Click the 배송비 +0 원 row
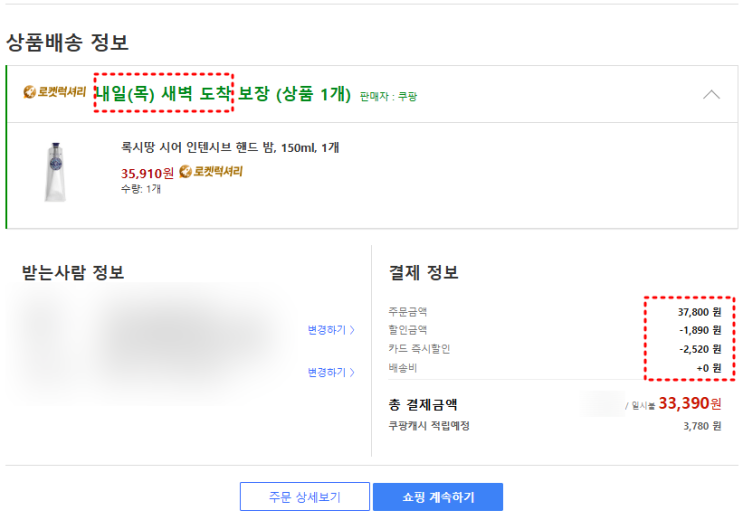The width and height of the screenshot is (743, 520). tap(555, 367)
